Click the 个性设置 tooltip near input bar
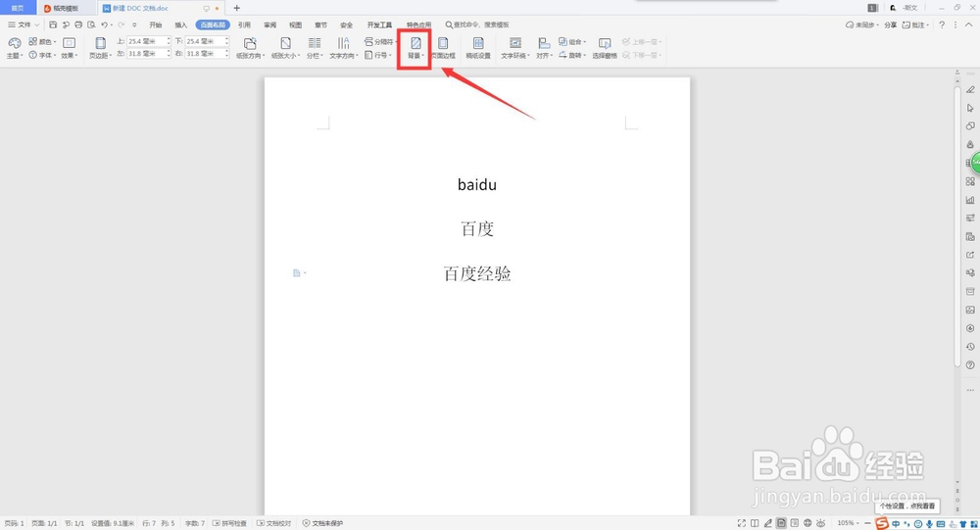This screenshot has height=530, width=980. pos(907,506)
